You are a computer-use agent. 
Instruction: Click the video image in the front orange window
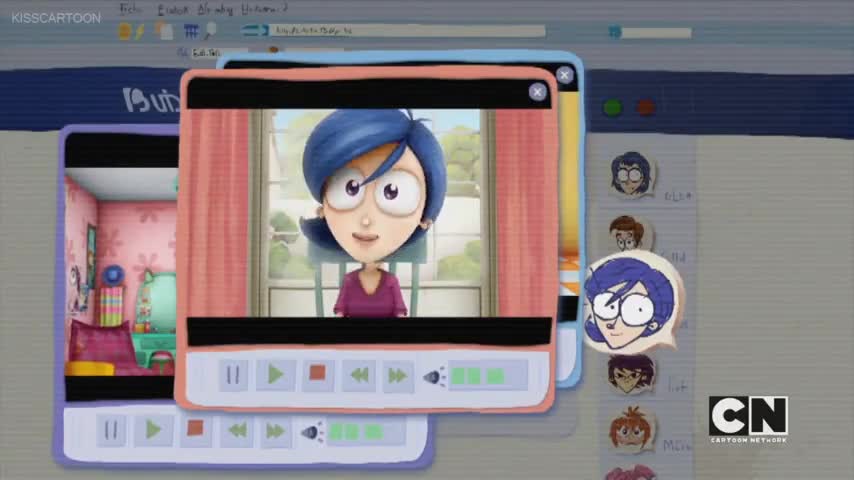tap(369, 213)
